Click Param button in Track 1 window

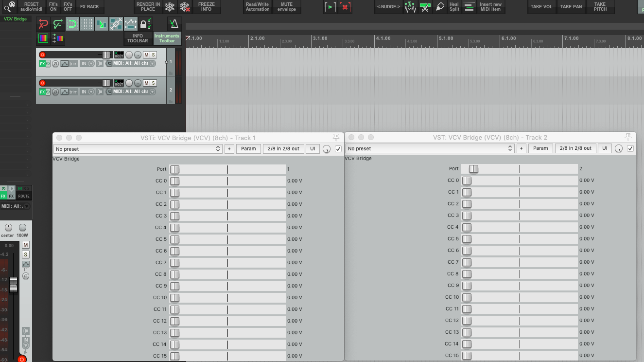coord(248,149)
